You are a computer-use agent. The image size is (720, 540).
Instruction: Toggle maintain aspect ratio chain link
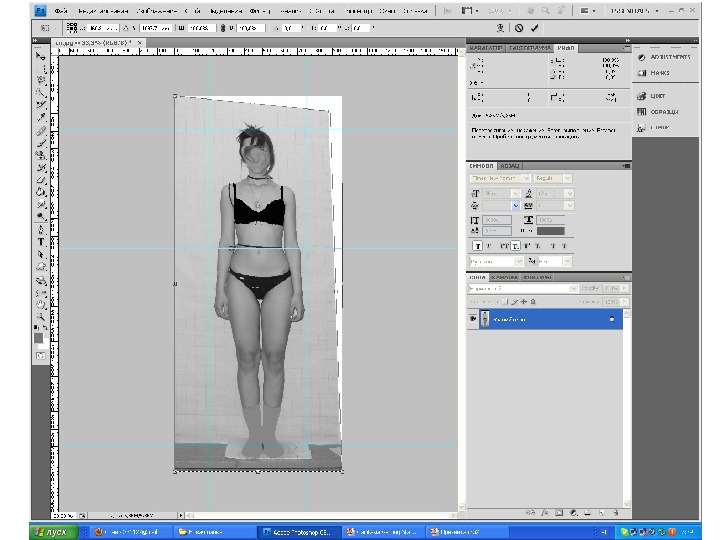(223, 28)
